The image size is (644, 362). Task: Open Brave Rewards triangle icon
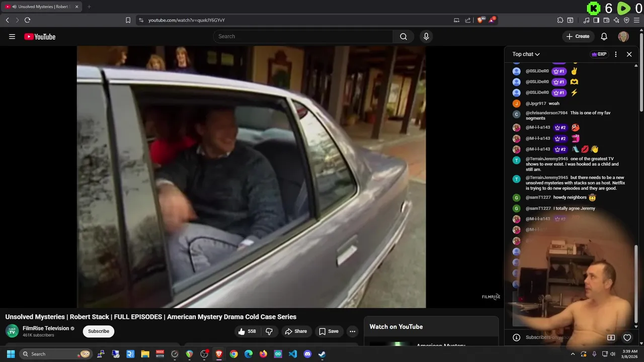(493, 20)
